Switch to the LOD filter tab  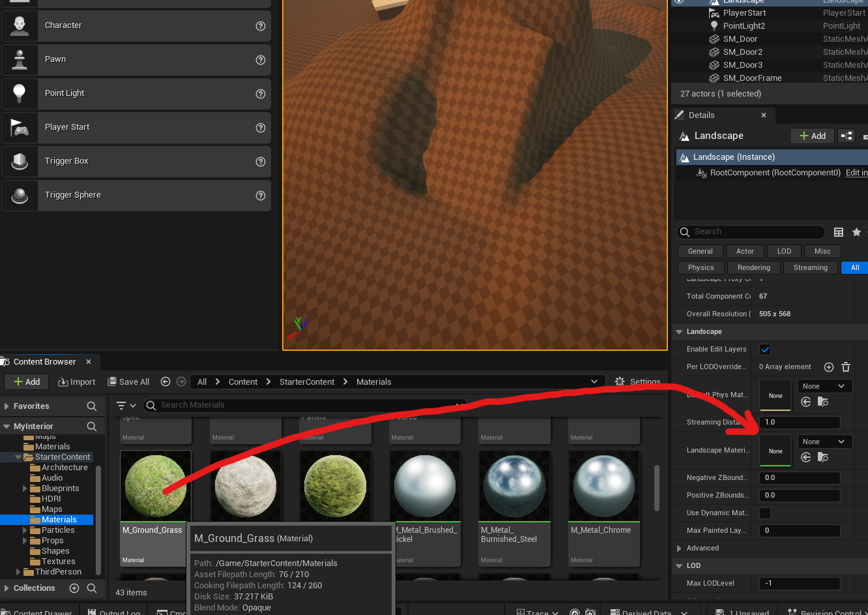784,251
